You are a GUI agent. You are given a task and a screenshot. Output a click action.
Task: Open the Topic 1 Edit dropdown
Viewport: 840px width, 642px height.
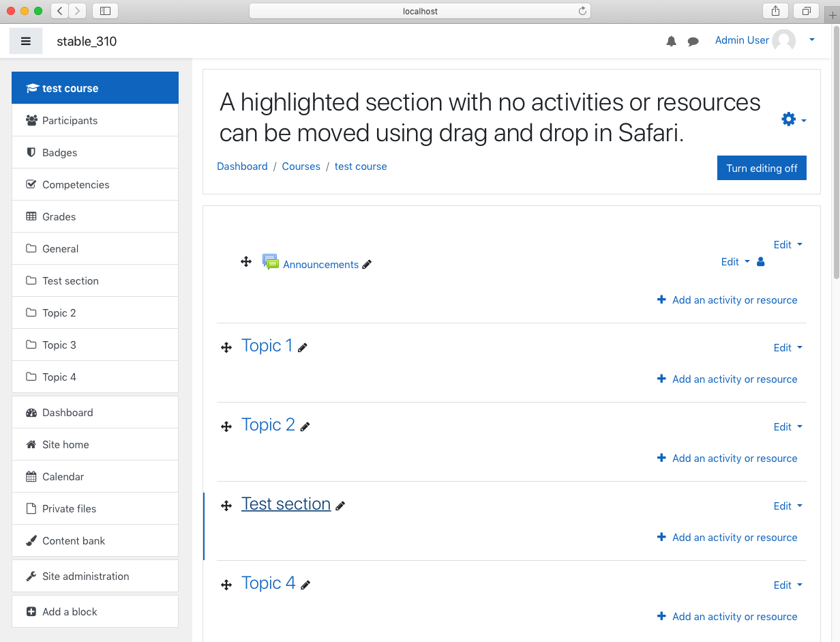tap(788, 348)
